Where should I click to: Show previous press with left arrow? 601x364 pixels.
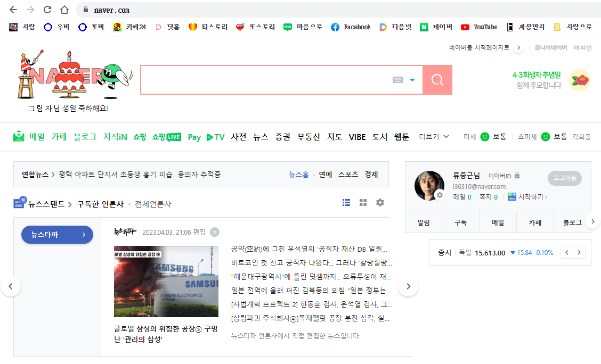(10, 286)
